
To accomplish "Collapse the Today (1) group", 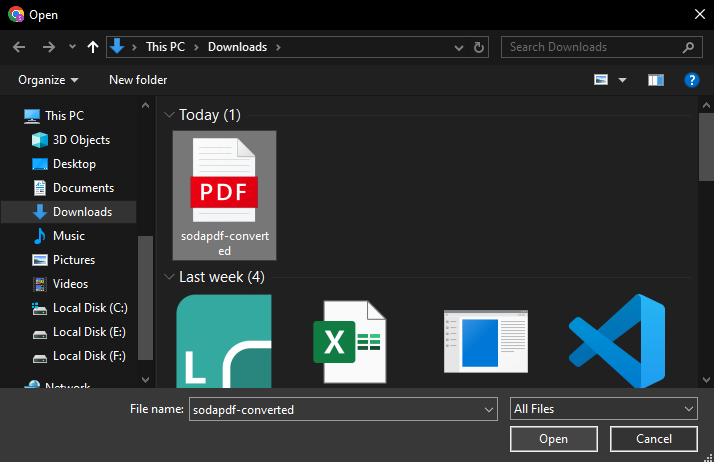I will (x=169, y=115).
